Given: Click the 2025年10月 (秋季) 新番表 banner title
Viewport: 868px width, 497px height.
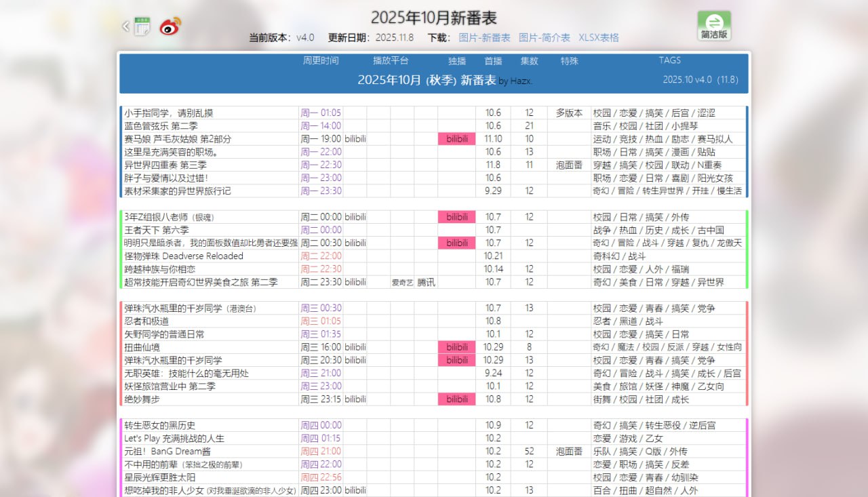Looking at the screenshot, I should click(427, 80).
